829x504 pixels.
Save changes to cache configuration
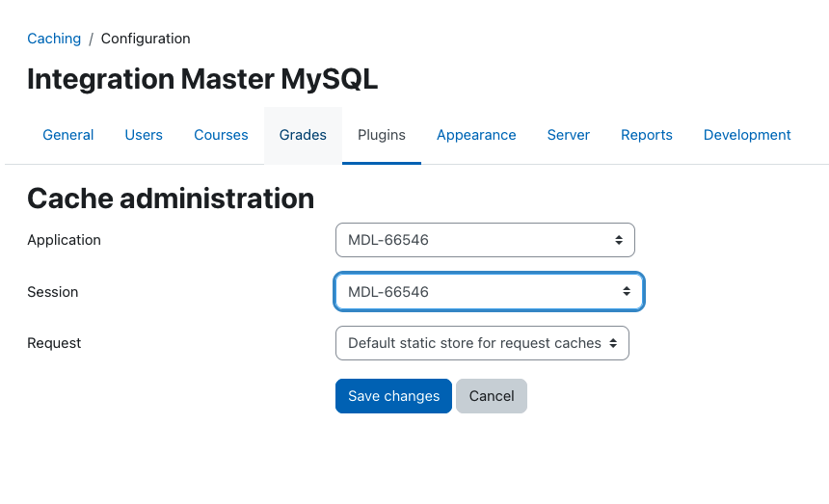(x=393, y=396)
